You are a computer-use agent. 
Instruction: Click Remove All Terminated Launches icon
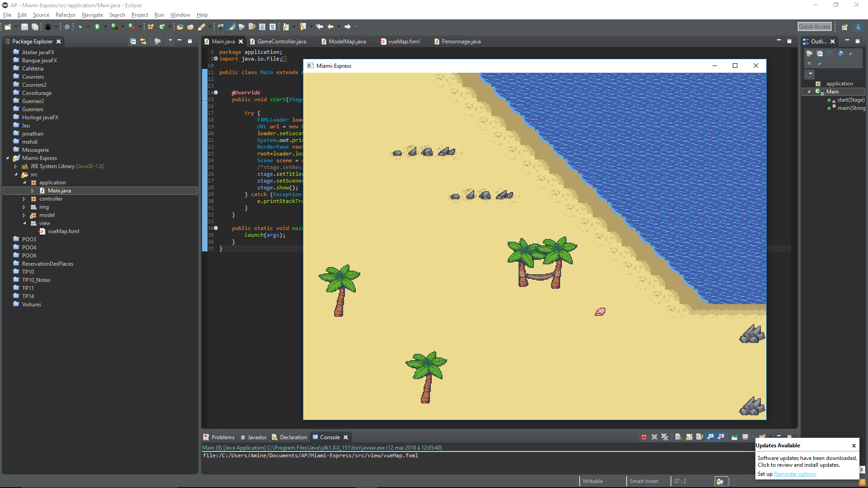click(x=665, y=437)
